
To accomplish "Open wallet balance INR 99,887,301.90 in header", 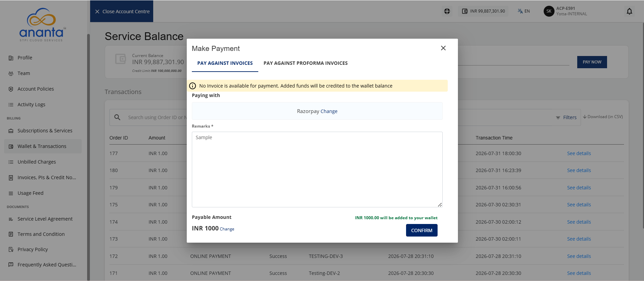I will click(x=483, y=11).
